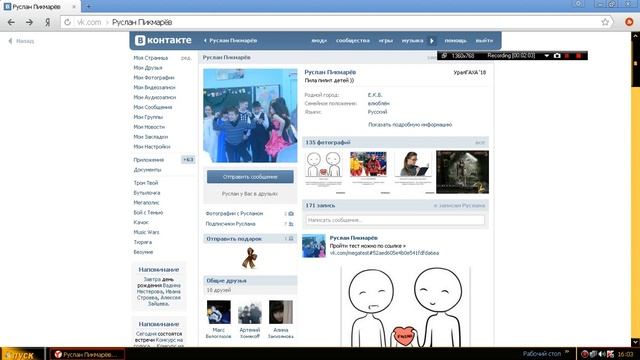Open Руслан Пикмарёв taskbar item

point(87,354)
